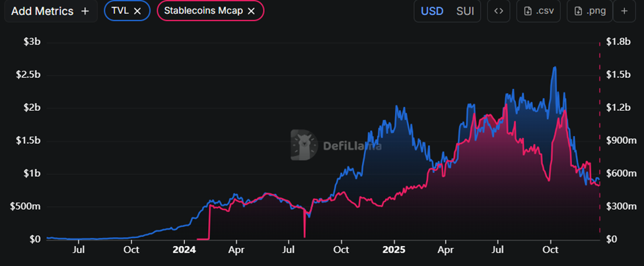Click the 2025 label on the time axis
The width and height of the screenshot is (644, 266).
pyautogui.click(x=394, y=251)
